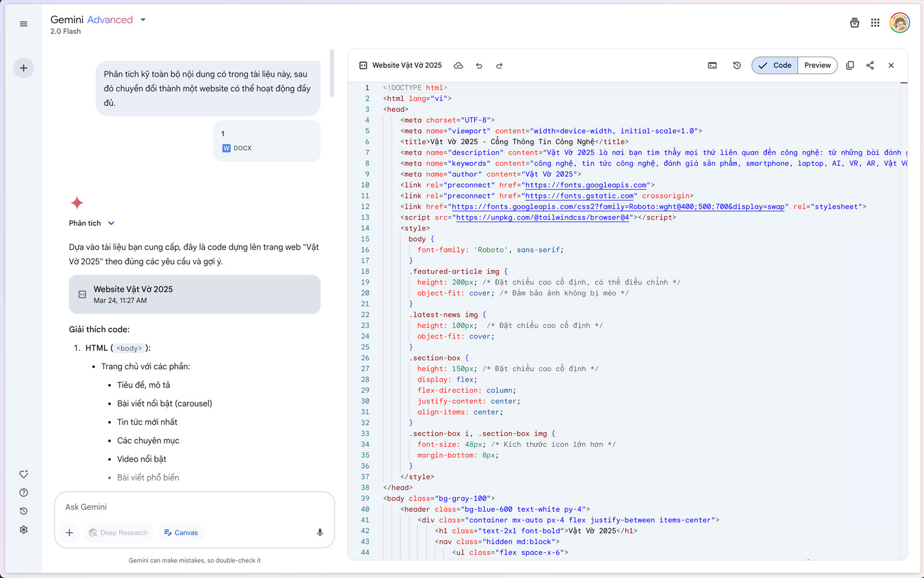The height and width of the screenshot is (578, 924).
Task: Click the header bg-blue-600 code line
Action: point(495,509)
